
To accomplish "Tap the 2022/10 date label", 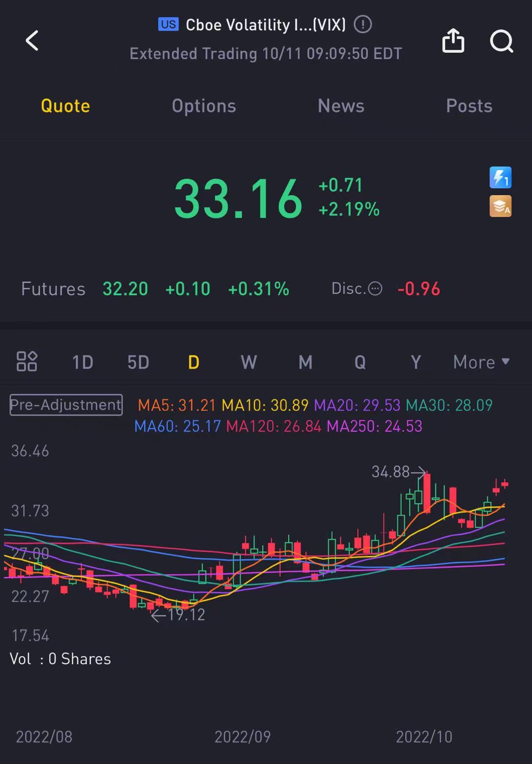I will coord(424,737).
